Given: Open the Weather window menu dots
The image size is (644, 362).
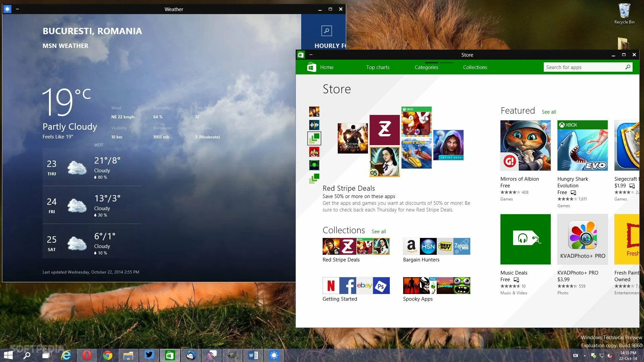Looking at the screenshot, I should click(x=17, y=9).
